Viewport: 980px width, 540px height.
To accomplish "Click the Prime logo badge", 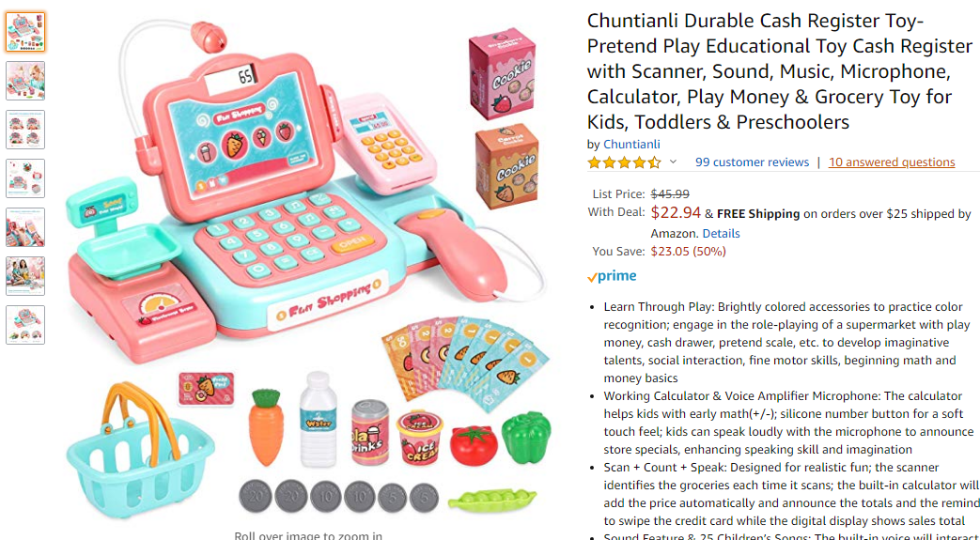I will 612,276.
